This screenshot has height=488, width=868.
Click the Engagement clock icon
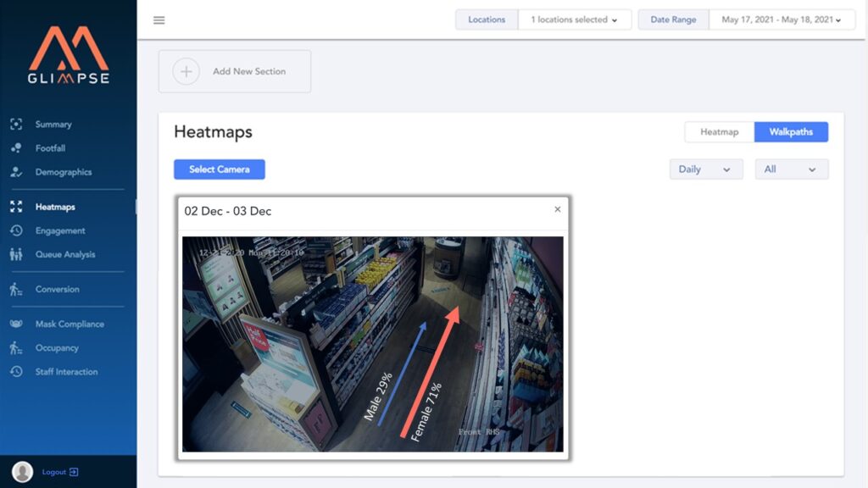point(16,230)
